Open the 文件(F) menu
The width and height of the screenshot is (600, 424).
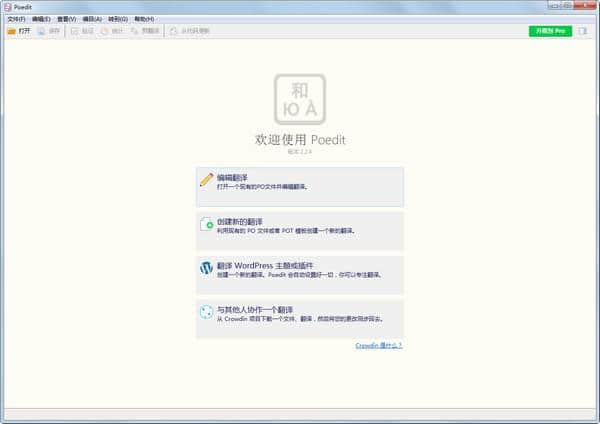16,19
